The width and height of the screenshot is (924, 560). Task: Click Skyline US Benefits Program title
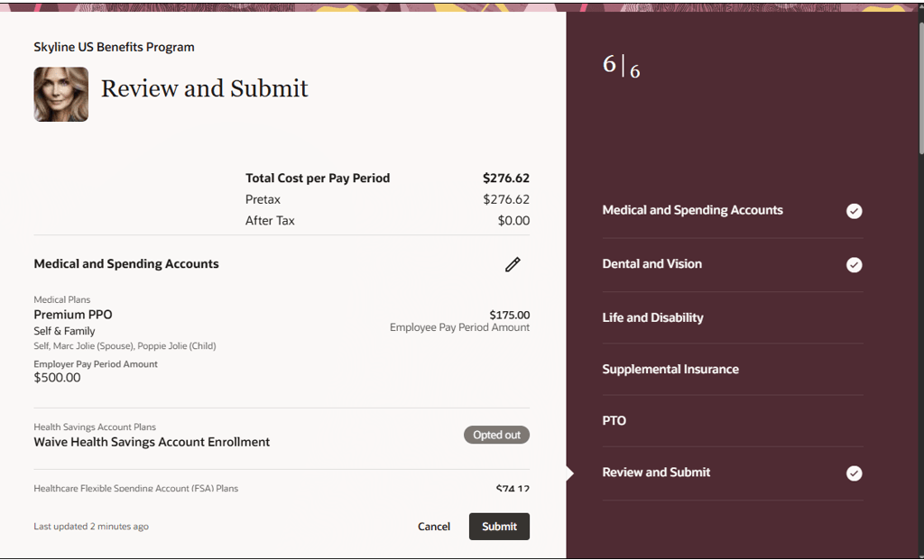(114, 47)
